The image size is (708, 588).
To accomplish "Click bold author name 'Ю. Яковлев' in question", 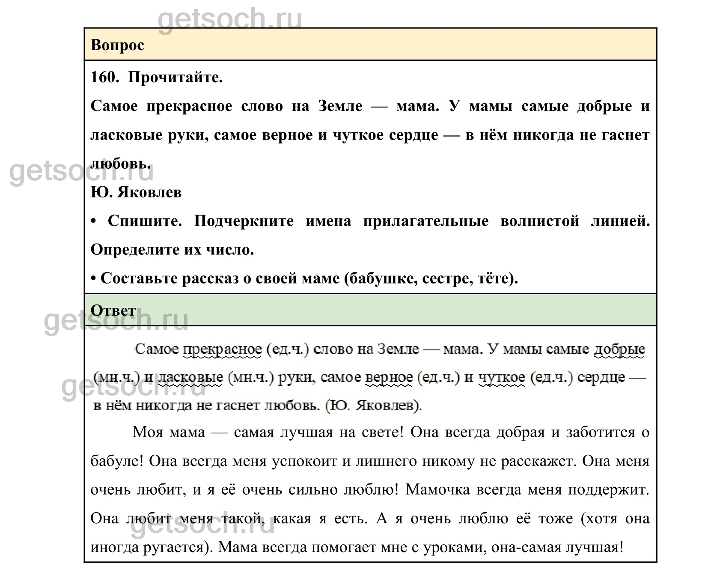I will 136,192.
